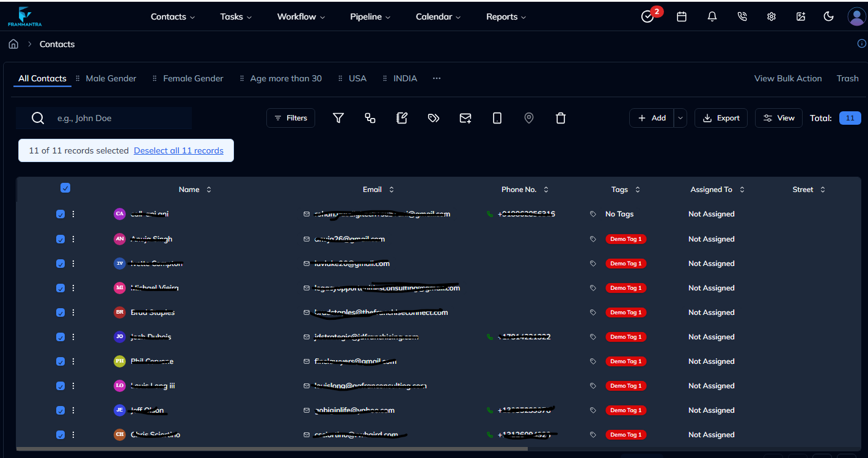Click the trash delete icon in toolbar

561,118
